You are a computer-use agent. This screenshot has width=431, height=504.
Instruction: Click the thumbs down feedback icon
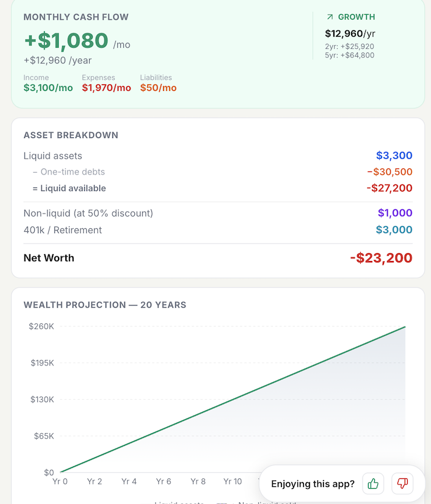click(x=402, y=484)
